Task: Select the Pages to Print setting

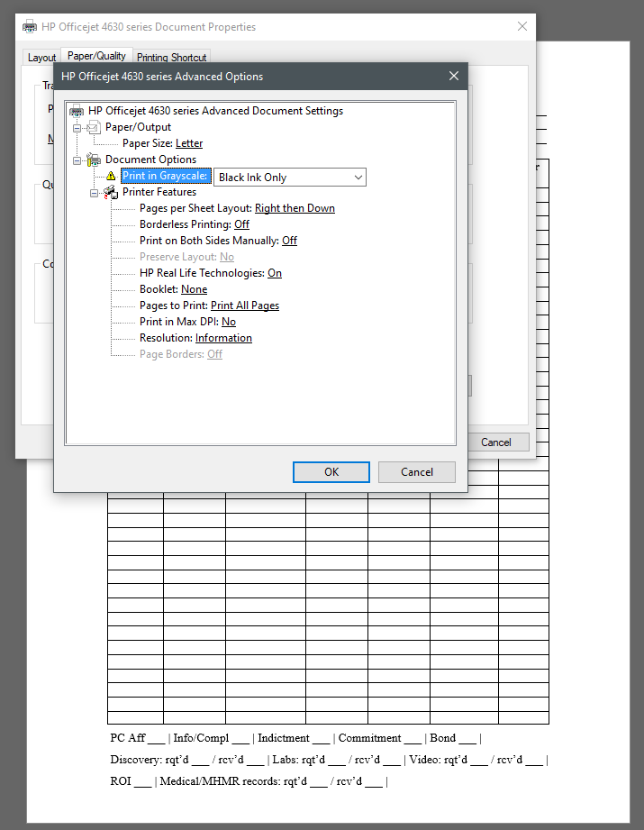Action: [x=244, y=306]
